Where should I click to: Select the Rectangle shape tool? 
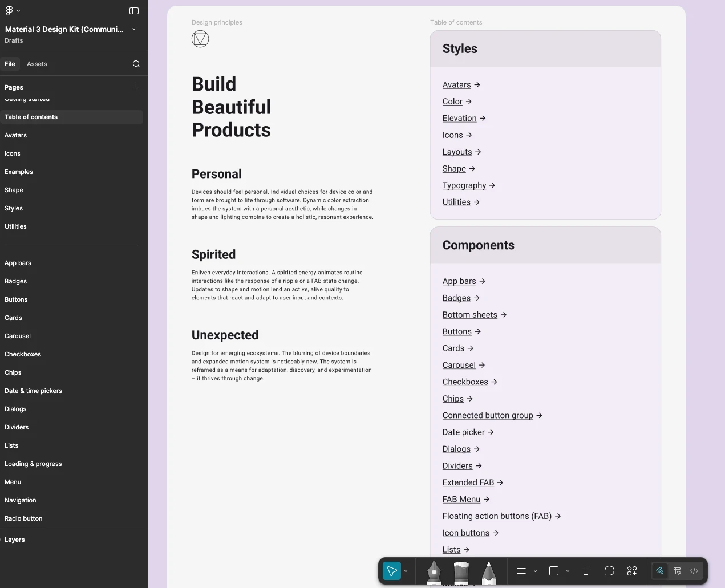(553, 571)
